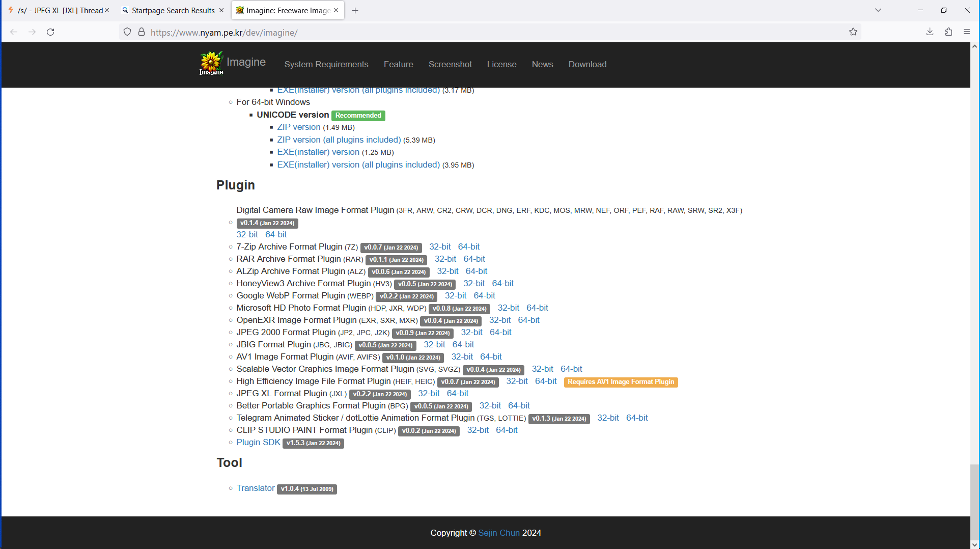Download 64-bit ZIP version with all plugins

point(339,140)
